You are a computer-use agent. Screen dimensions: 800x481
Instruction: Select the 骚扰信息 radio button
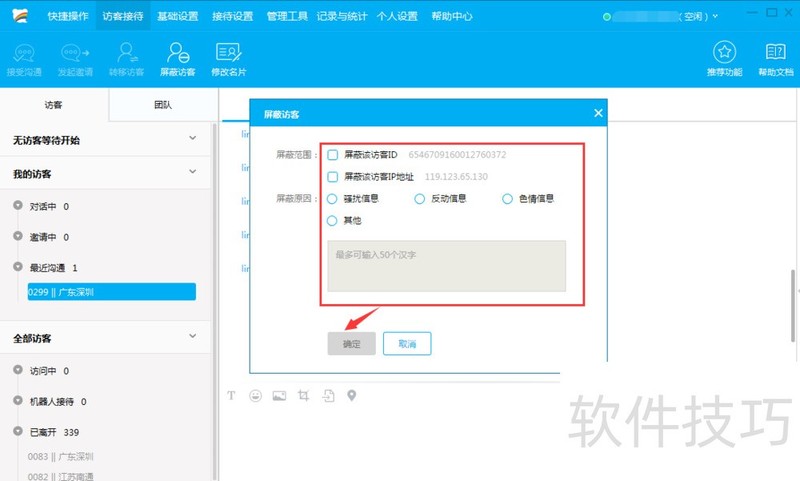333,199
